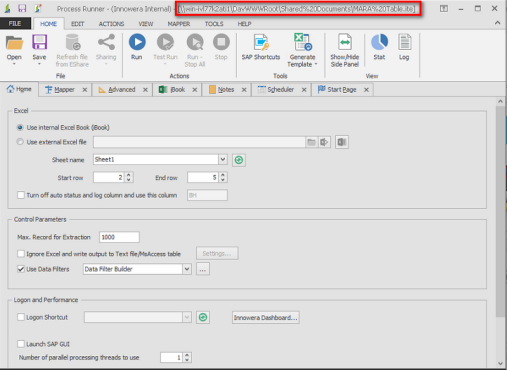Click the quick-access save icon in title bar
This screenshot has height=370, width=507.
[x=22, y=8]
